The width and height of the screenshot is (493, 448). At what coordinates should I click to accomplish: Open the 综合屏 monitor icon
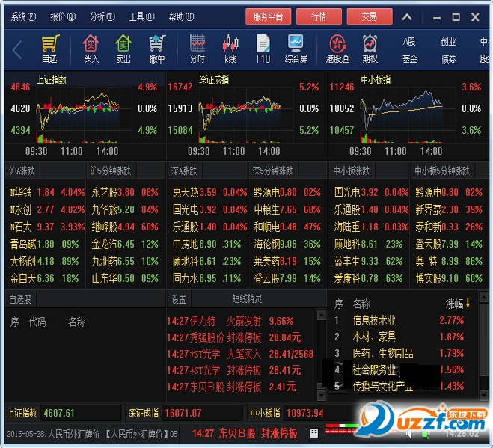(x=296, y=48)
